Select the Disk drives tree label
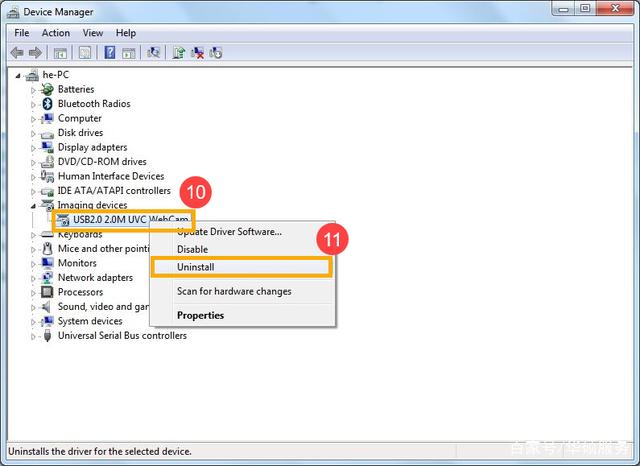This screenshot has width=640, height=466. 80,133
